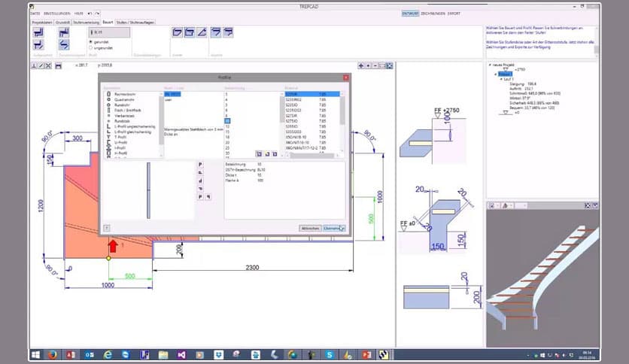Click the top-left stair construction icon in ribbon
Screen dimensions: 629x364
[38, 32]
